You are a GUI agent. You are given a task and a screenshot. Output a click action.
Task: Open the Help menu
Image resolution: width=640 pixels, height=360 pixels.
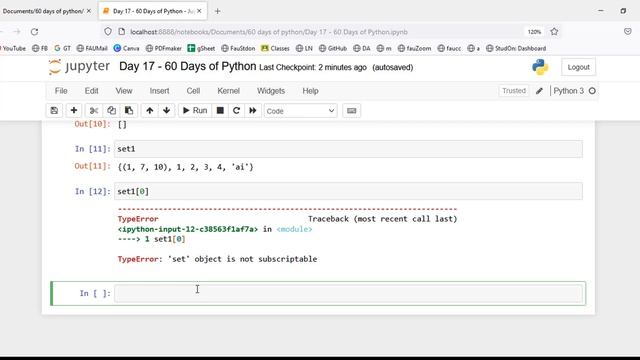(310, 91)
